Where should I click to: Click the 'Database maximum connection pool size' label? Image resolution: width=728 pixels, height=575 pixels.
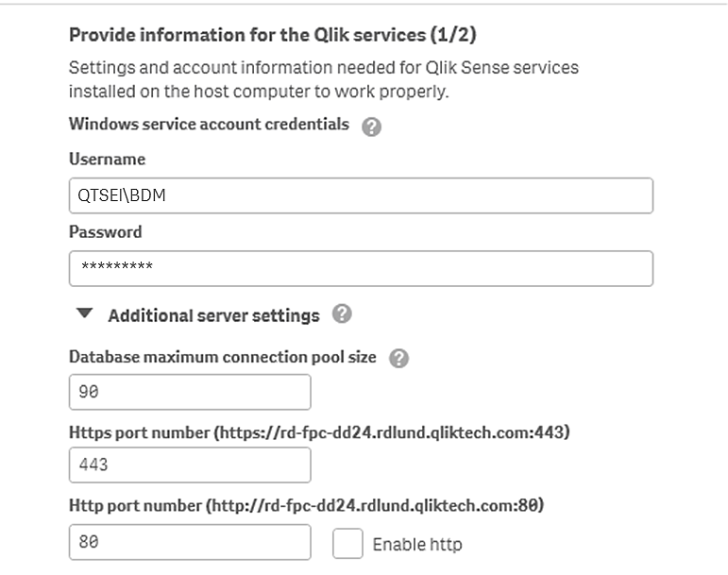pyautogui.click(x=222, y=358)
